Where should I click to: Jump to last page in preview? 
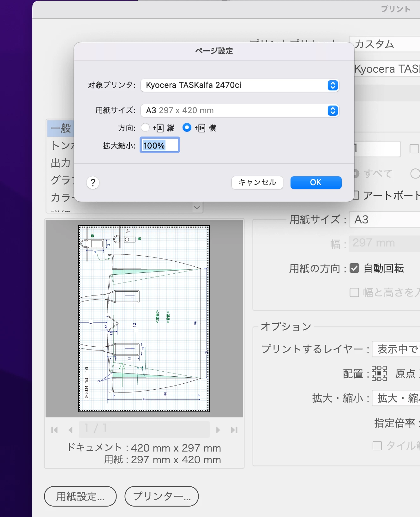234,430
